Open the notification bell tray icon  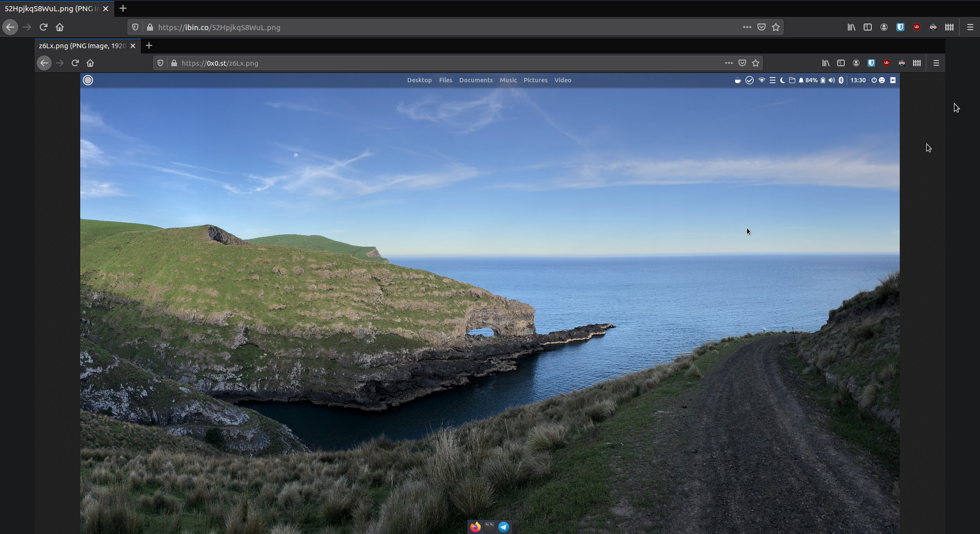(x=801, y=80)
